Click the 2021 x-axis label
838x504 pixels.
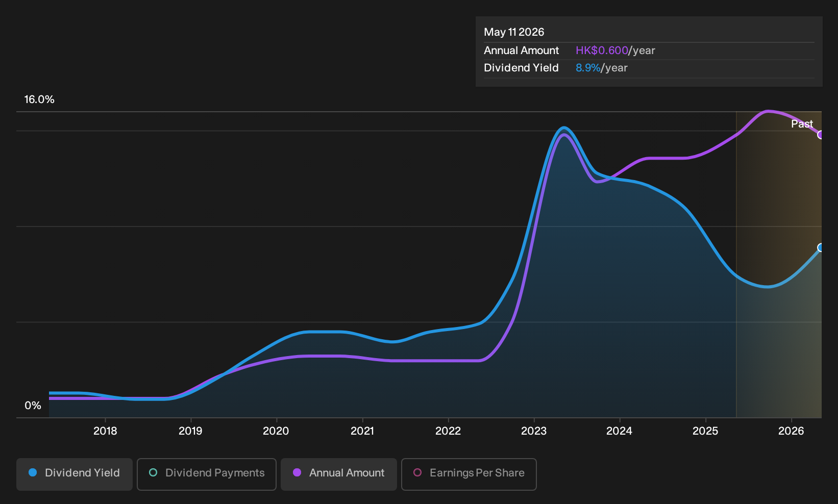(x=362, y=431)
